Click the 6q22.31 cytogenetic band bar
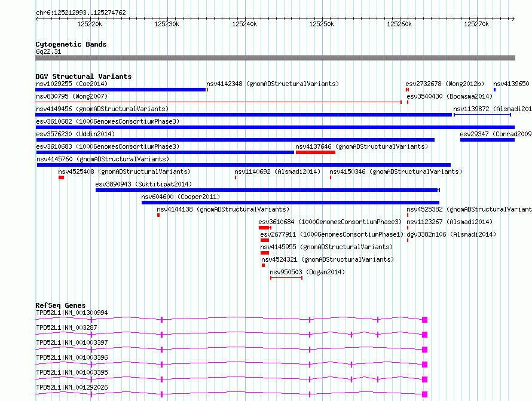The width and height of the screenshot is (532, 401). tap(275, 58)
